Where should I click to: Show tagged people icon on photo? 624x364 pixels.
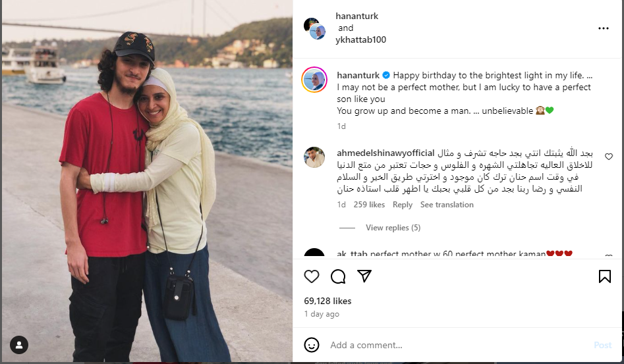pyautogui.click(x=19, y=345)
